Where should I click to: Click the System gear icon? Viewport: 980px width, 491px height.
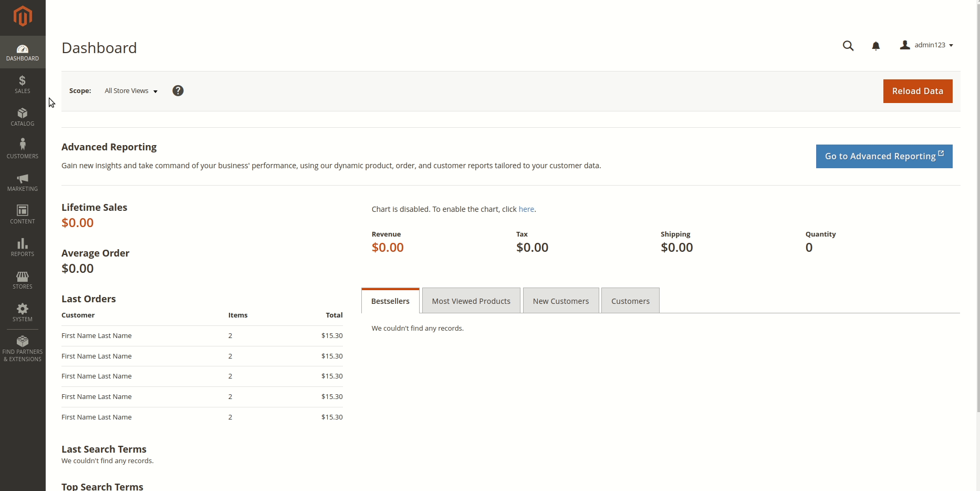click(x=22, y=311)
